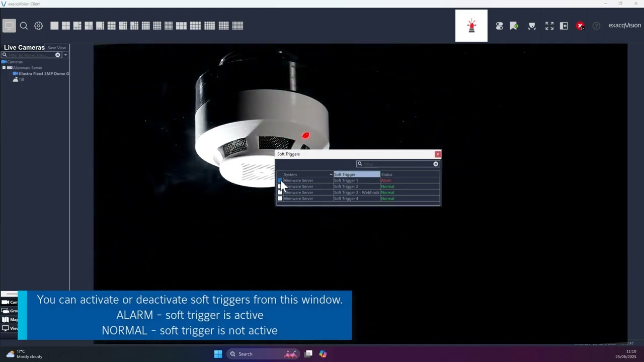Check the Soft Trigger 4 checkbox

click(280, 198)
